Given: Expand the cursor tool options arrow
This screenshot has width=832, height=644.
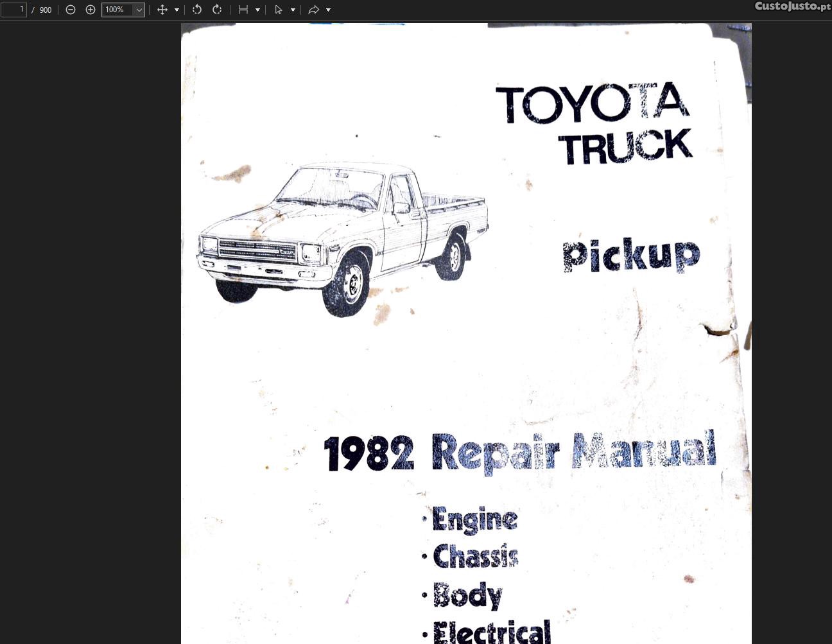Looking at the screenshot, I should (x=293, y=10).
